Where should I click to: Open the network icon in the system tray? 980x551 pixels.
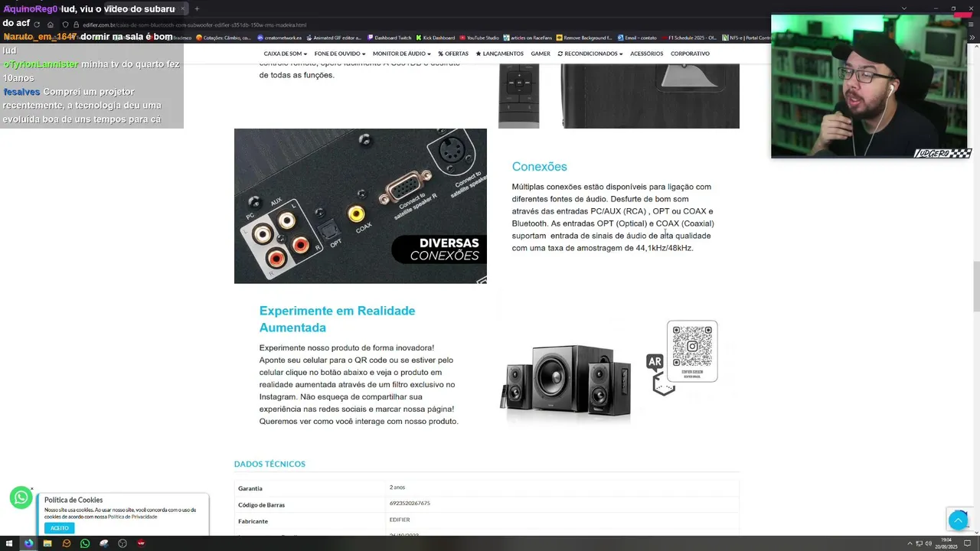pos(919,543)
